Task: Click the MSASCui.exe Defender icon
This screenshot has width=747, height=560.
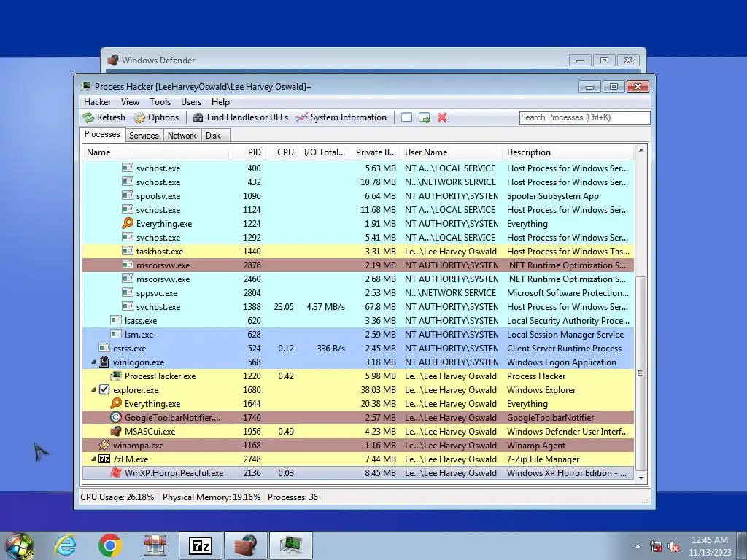Action: [116, 432]
